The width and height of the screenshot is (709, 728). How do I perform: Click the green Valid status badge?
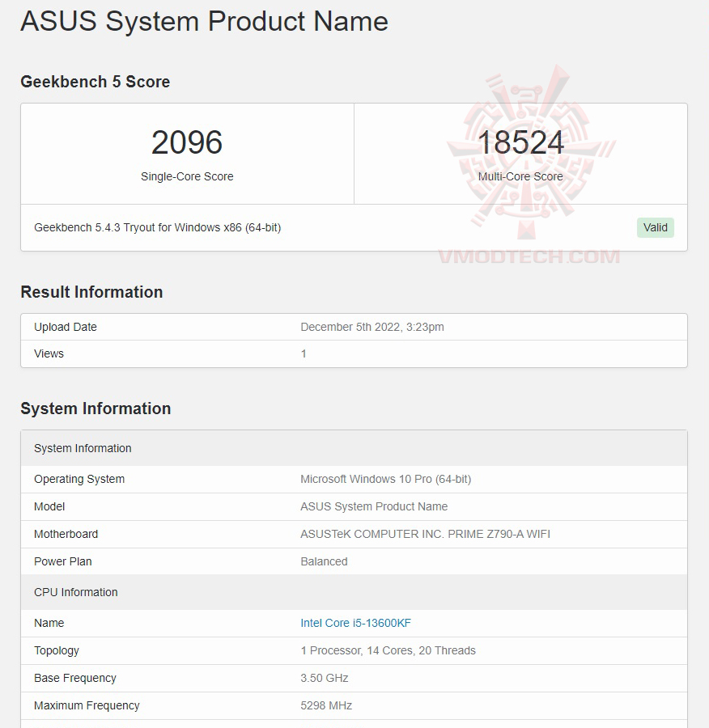point(655,227)
